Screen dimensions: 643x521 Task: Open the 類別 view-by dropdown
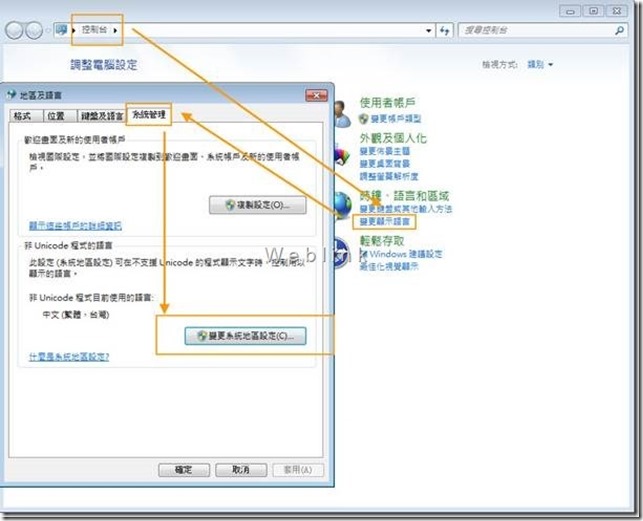(540, 64)
